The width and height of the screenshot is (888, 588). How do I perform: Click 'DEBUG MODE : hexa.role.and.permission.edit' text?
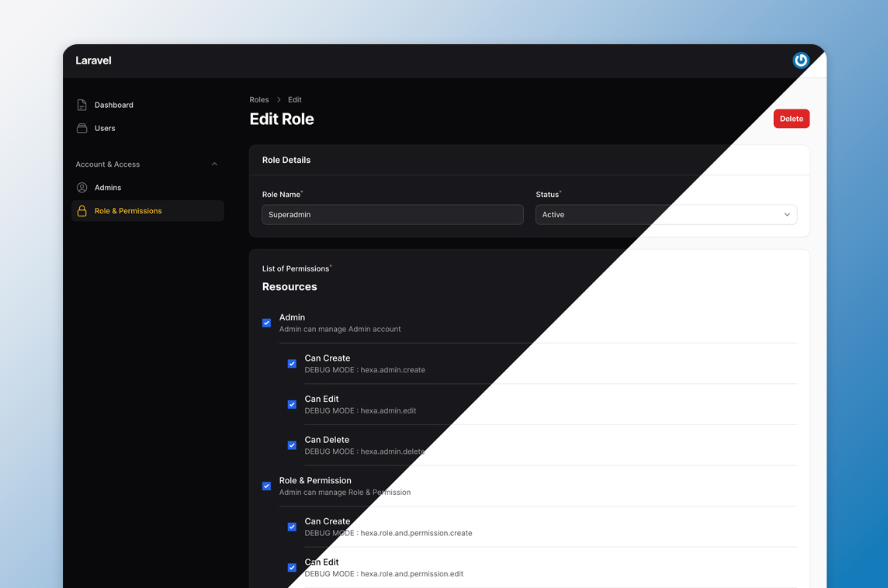click(x=384, y=574)
